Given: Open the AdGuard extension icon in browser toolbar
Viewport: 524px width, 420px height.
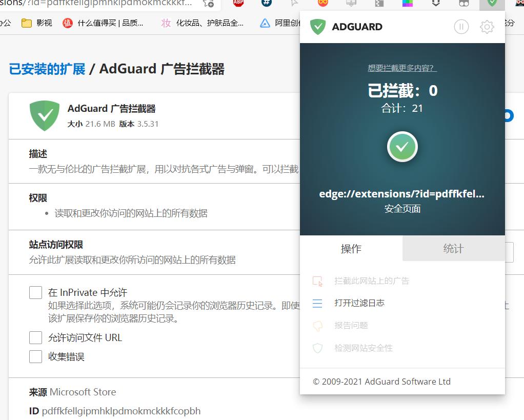Looking at the screenshot, I should pyautogui.click(x=491, y=4).
